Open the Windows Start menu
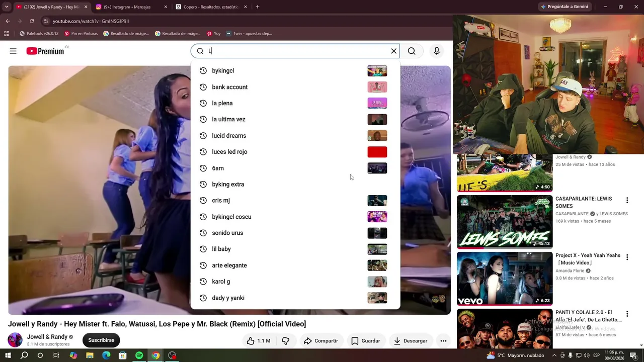644x362 pixels. click(x=8, y=355)
